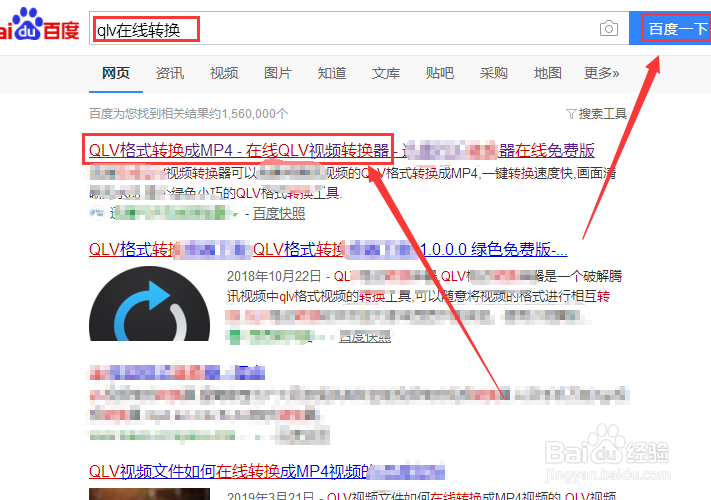Open 百度快照 for the first result
Viewport: 711px width, 500px height.
click(279, 213)
